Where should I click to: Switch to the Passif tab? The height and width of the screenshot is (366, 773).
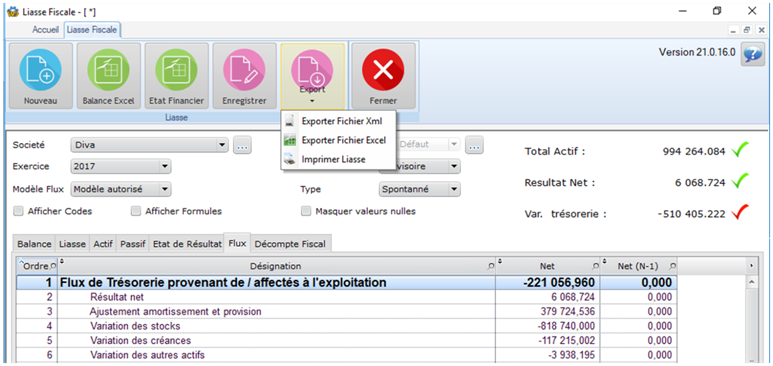point(133,244)
